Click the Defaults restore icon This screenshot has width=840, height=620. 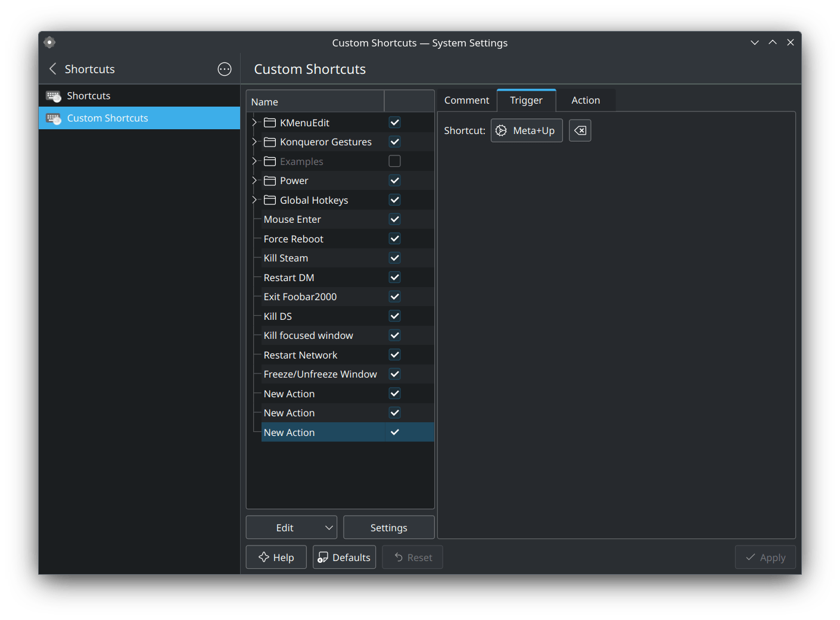tap(323, 557)
